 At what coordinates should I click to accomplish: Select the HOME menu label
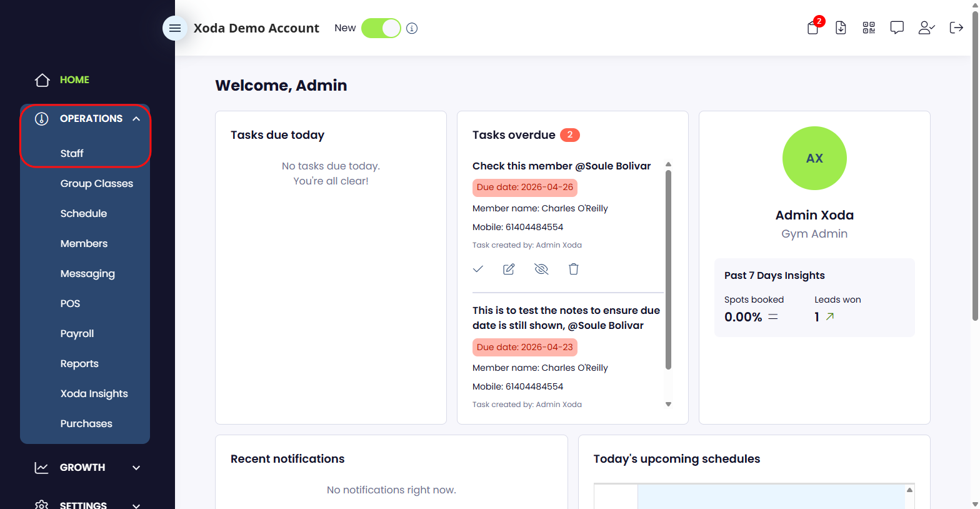tap(74, 80)
